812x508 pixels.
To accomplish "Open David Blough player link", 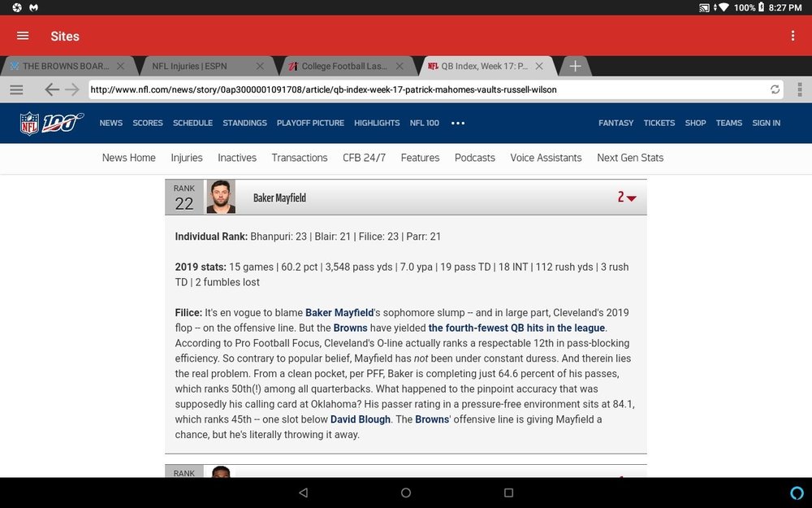I will 361,419.
